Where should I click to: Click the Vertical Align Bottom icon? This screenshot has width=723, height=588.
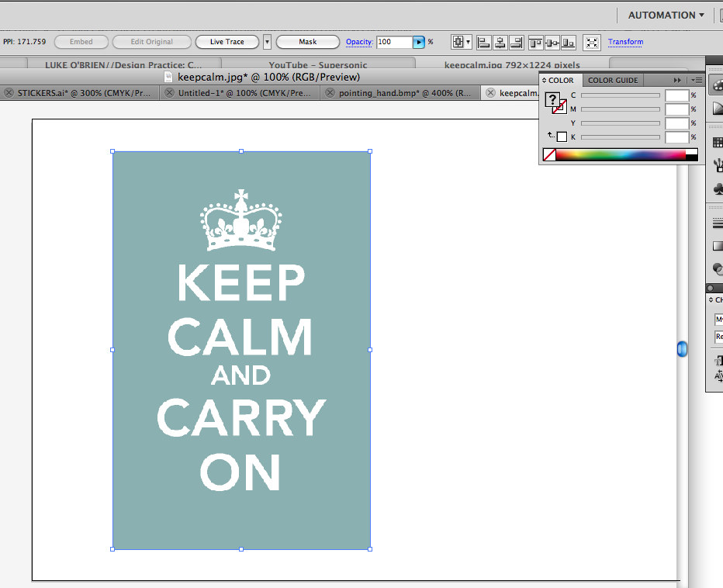[x=568, y=43]
